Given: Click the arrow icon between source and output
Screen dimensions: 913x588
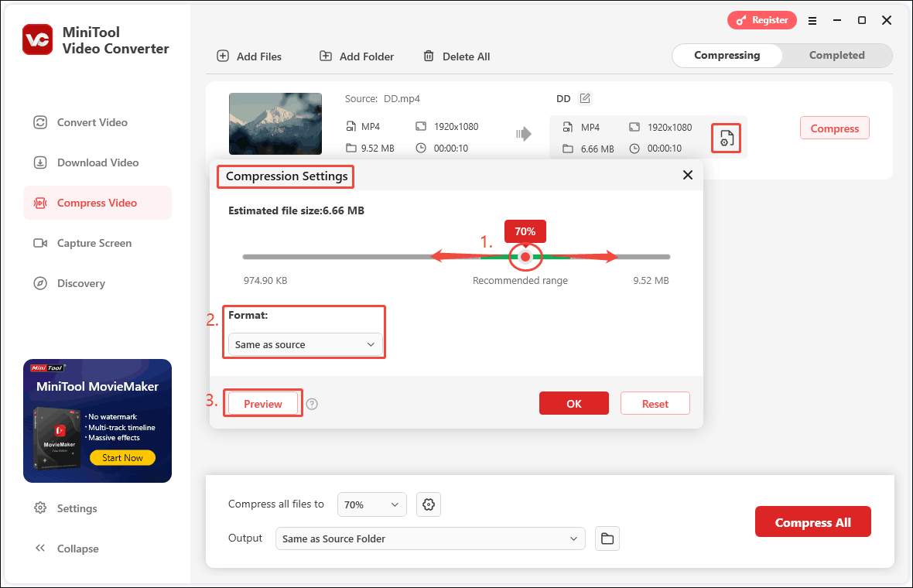Looking at the screenshot, I should coord(524,135).
